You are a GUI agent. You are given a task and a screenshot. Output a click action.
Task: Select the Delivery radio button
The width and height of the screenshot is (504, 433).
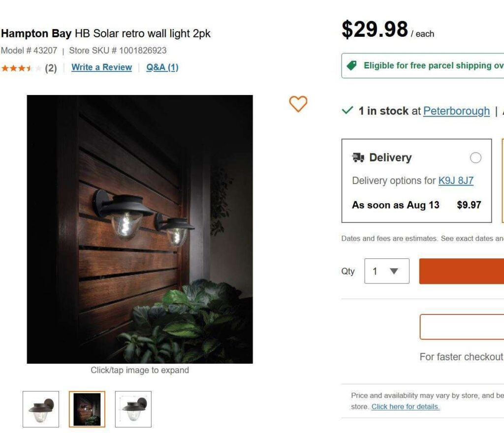pos(475,157)
